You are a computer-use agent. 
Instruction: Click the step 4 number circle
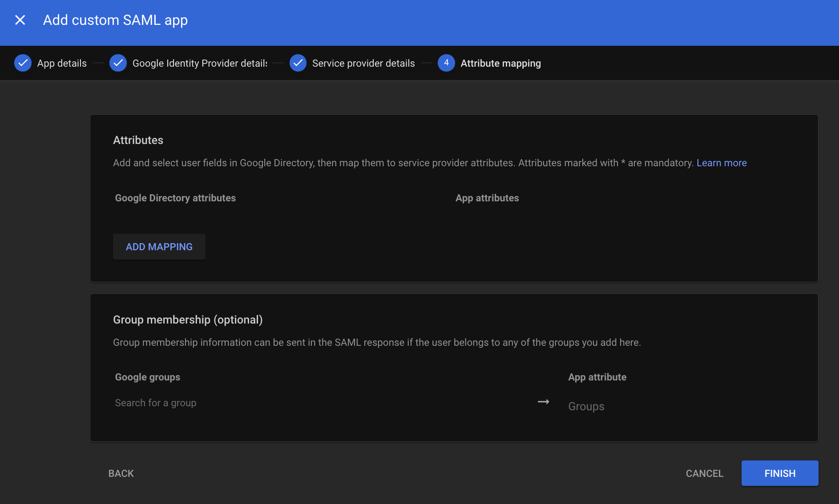coord(446,63)
